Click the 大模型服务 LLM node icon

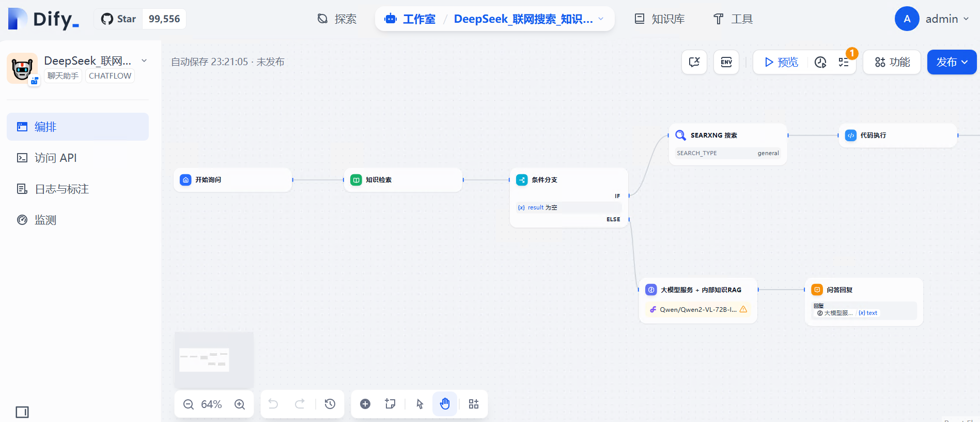click(x=651, y=290)
